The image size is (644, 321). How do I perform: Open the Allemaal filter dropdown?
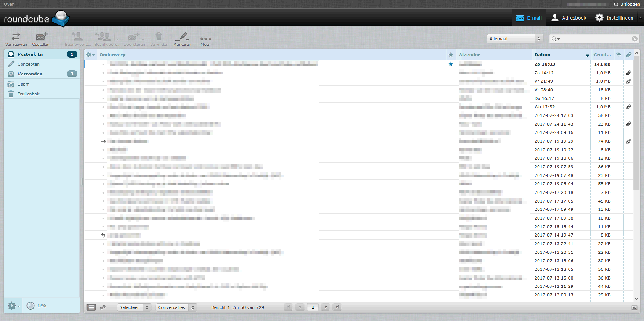[515, 39]
